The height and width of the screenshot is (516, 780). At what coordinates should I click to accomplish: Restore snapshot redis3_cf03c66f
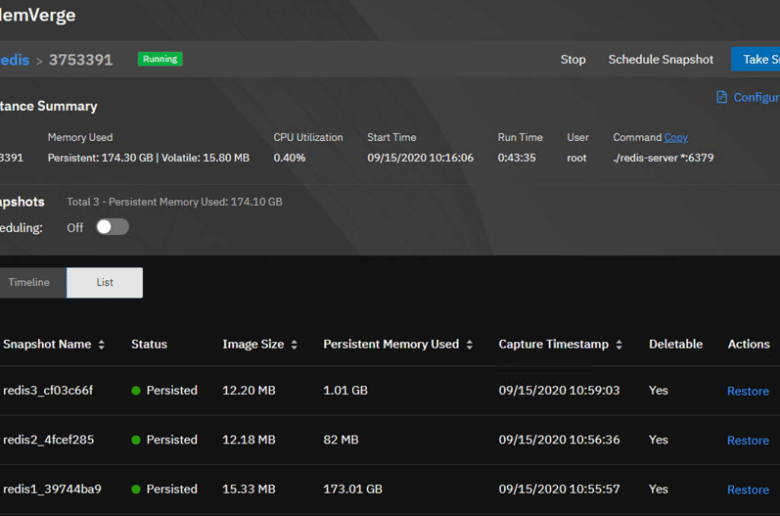(x=748, y=391)
